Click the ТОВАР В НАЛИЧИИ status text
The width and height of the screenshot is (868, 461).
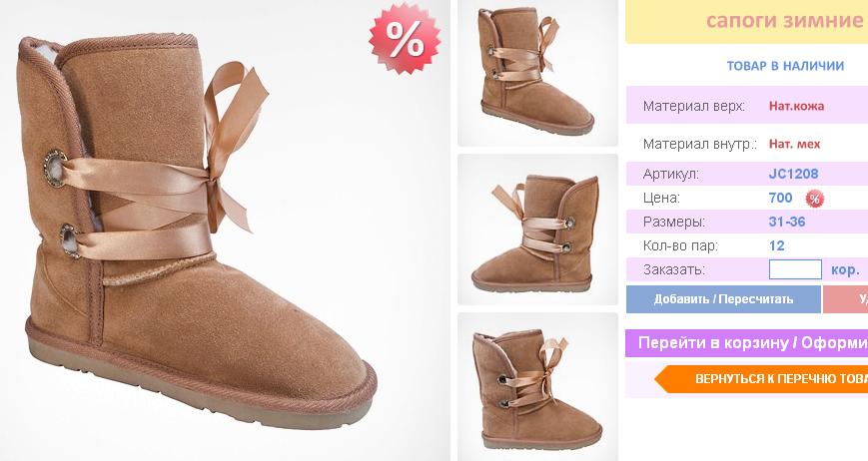pyautogui.click(x=785, y=66)
